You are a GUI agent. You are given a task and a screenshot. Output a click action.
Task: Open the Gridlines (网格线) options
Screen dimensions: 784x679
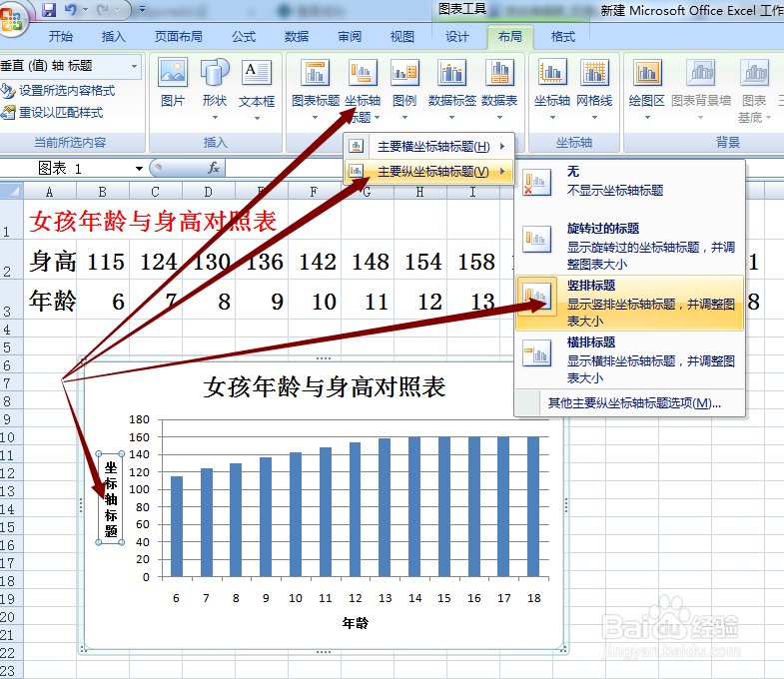594,89
